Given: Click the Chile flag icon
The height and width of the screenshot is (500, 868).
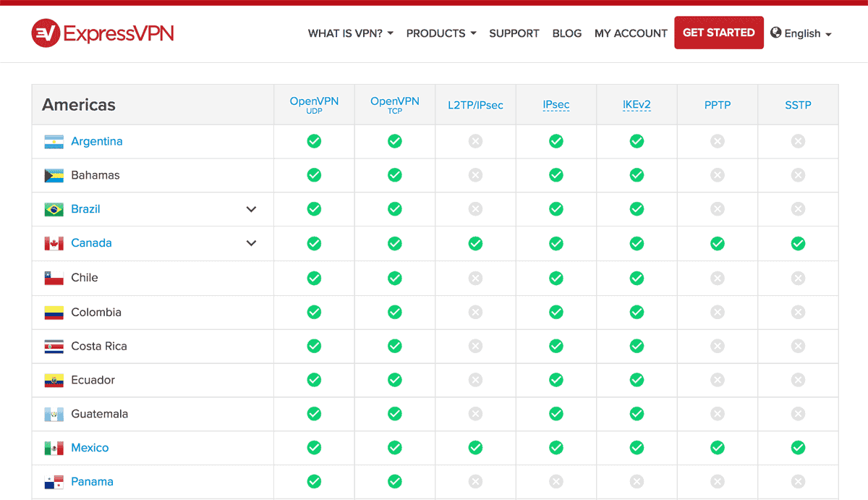Looking at the screenshot, I should [54, 278].
